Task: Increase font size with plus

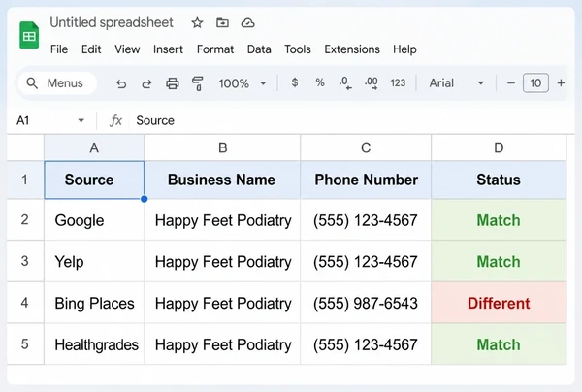Action: pos(561,83)
